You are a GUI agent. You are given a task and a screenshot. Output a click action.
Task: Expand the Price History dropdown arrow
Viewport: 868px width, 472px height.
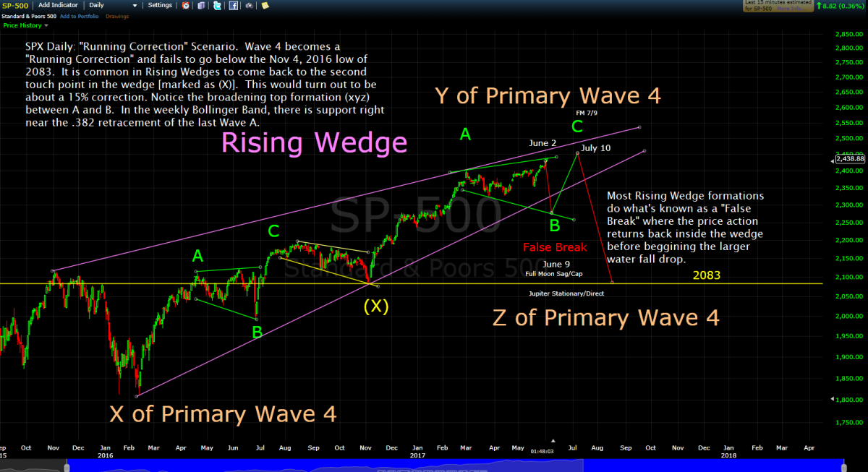[46, 25]
